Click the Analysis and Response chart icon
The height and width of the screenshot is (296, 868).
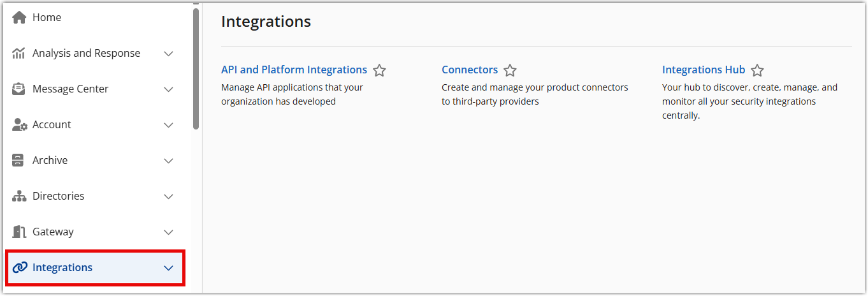coord(19,54)
